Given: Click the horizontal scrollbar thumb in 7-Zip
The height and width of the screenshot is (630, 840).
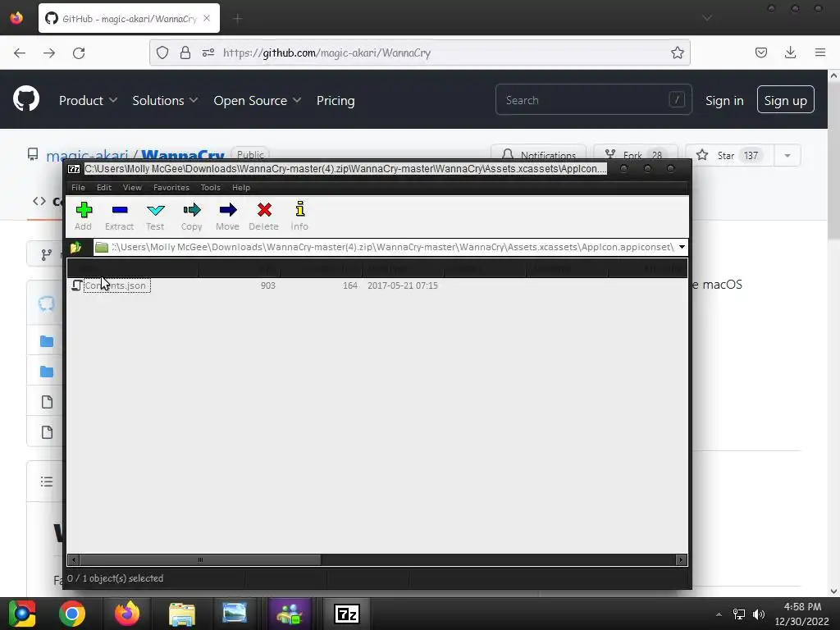Looking at the screenshot, I should (x=200, y=559).
